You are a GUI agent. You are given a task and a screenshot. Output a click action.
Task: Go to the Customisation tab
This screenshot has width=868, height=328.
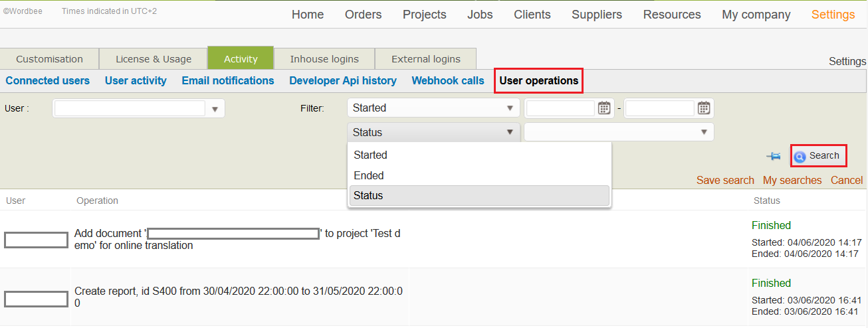click(49, 59)
